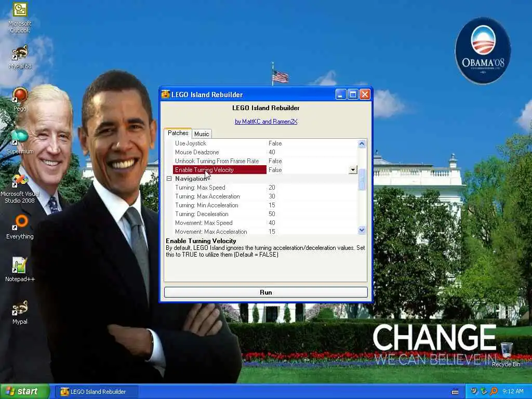Open Microsoft Visual Studio 2008 shortcut
532x399 pixels.
click(x=20, y=189)
